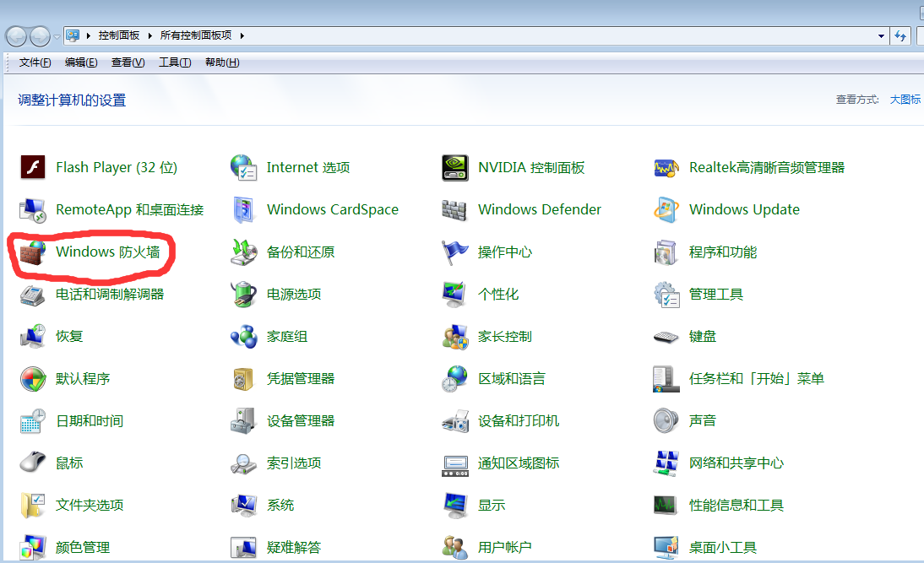Screen dimensions: 924x563
Task: Open the 索引选项 link
Action: (x=294, y=463)
